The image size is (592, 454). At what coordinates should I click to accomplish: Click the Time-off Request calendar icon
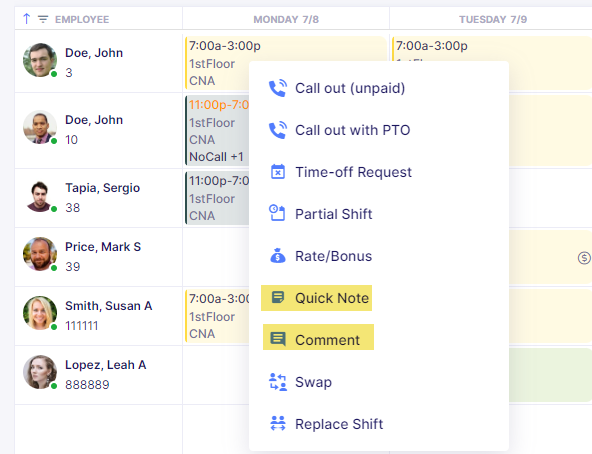(x=278, y=172)
